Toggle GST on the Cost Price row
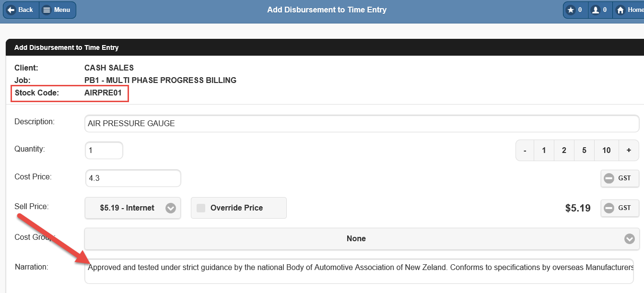The width and height of the screenshot is (644, 293). 620,178
